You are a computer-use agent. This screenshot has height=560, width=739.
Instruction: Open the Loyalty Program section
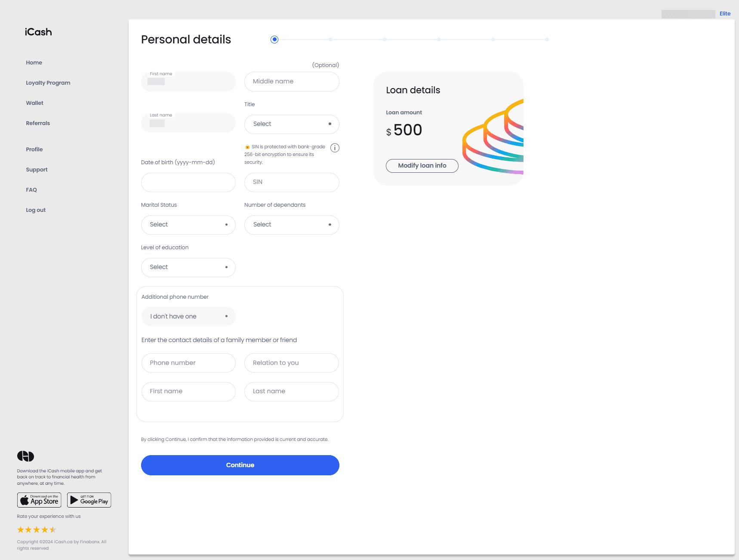[48, 83]
